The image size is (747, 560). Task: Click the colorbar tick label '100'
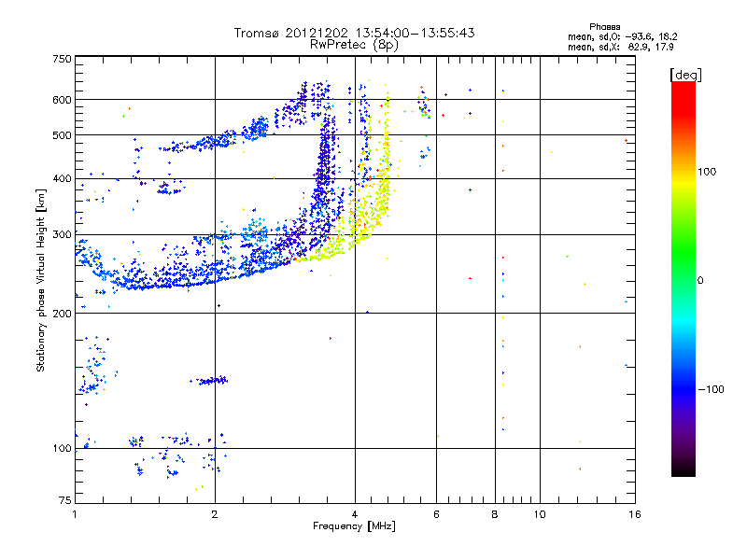point(707,172)
